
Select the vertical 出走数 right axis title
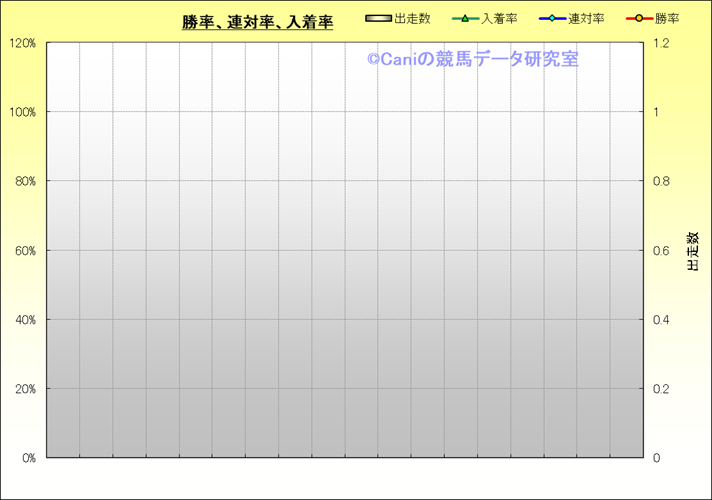[692, 252]
